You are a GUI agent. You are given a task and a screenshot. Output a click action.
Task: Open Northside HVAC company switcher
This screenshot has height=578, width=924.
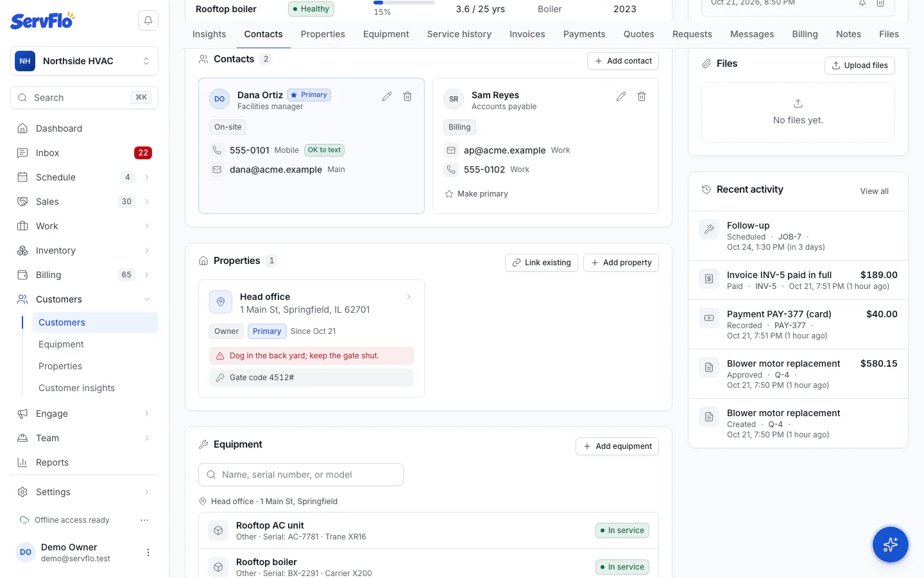(x=84, y=61)
